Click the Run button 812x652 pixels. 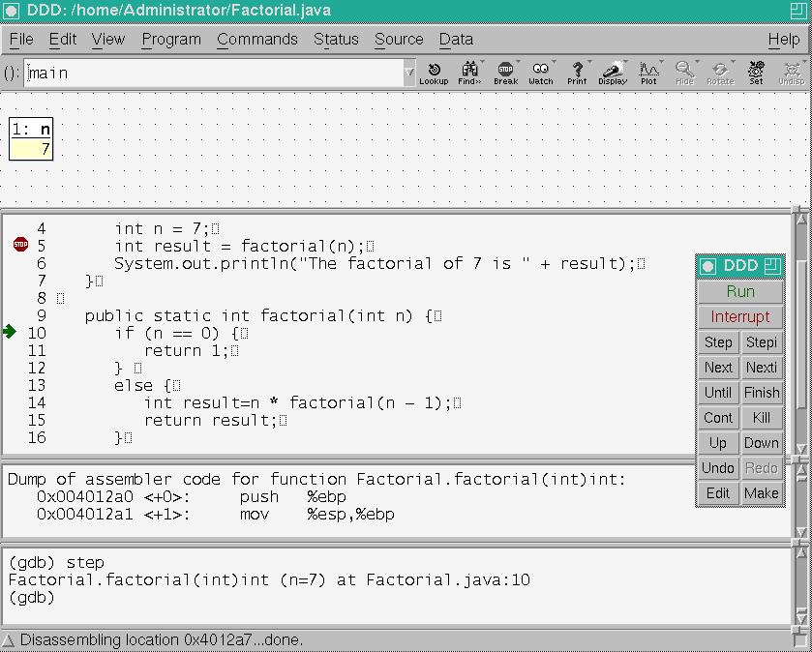pos(740,292)
